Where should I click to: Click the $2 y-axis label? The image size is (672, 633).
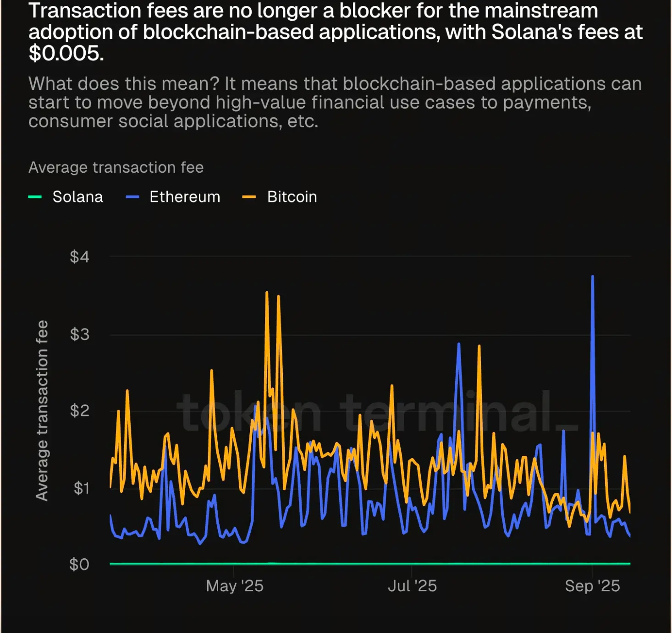(79, 411)
